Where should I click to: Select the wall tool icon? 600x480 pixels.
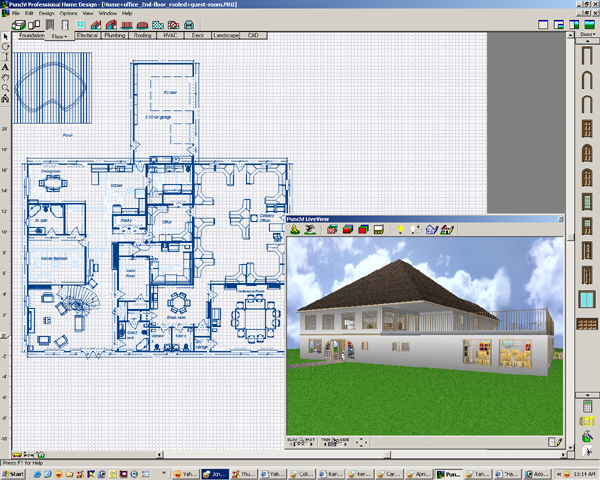click(x=34, y=25)
